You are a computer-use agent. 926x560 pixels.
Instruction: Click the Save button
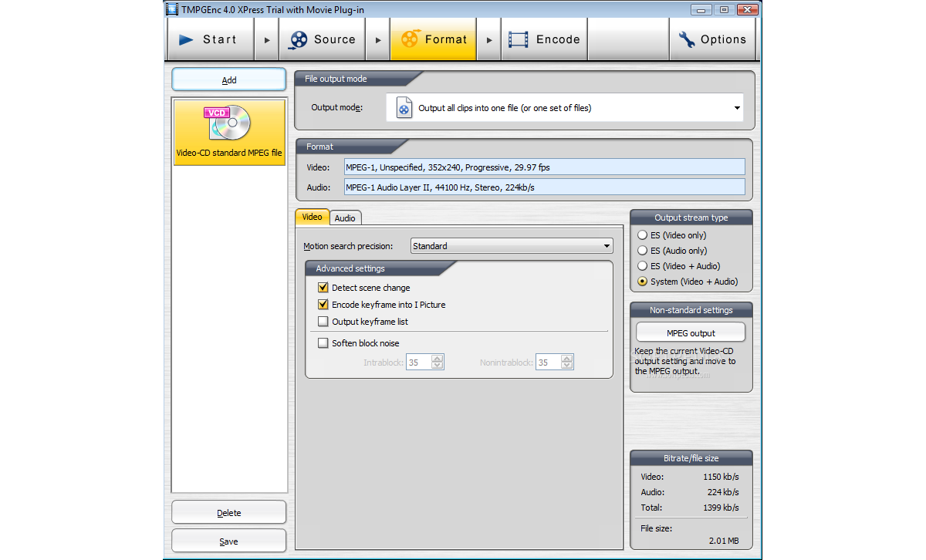pyautogui.click(x=229, y=541)
